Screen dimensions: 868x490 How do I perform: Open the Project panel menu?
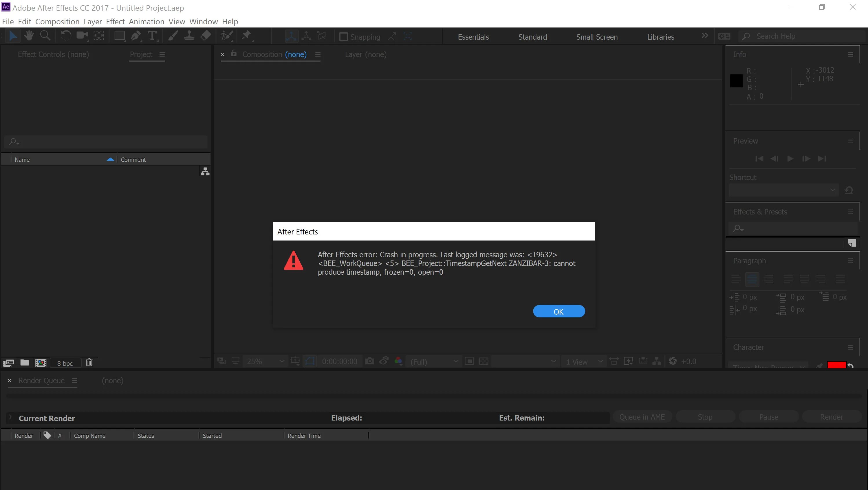pyautogui.click(x=162, y=54)
